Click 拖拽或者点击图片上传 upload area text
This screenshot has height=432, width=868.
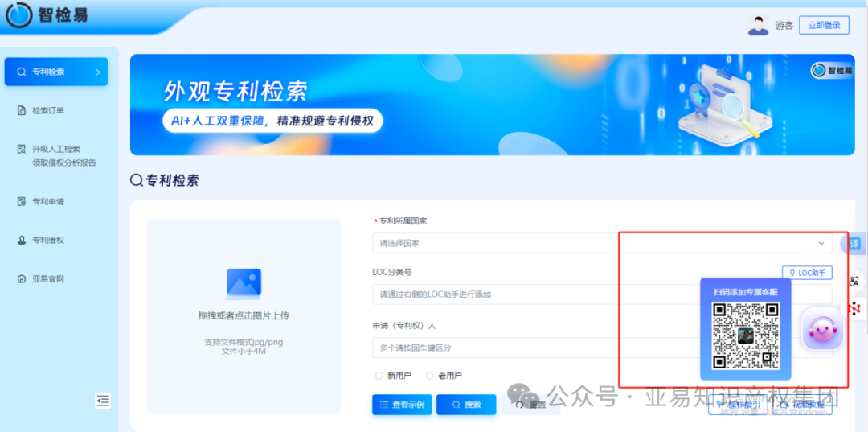tap(244, 315)
